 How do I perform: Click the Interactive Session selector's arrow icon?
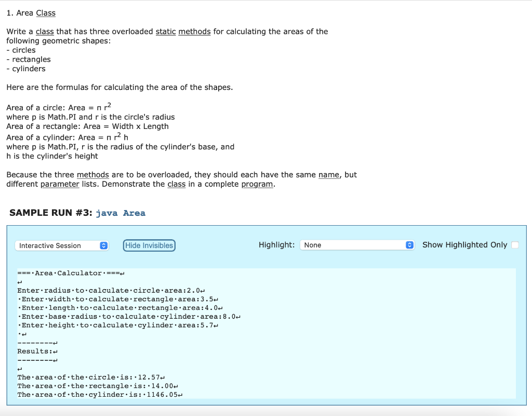click(x=103, y=245)
